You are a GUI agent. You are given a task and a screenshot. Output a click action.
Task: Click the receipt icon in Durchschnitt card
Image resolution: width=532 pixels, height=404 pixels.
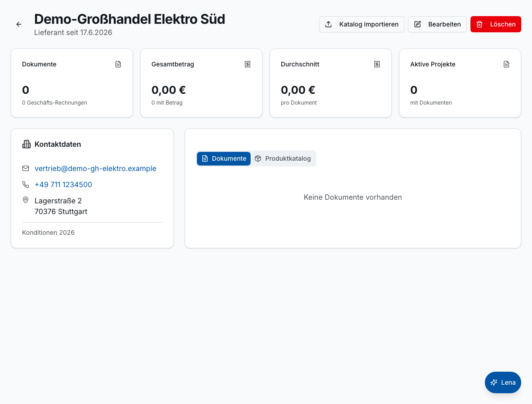click(377, 64)
